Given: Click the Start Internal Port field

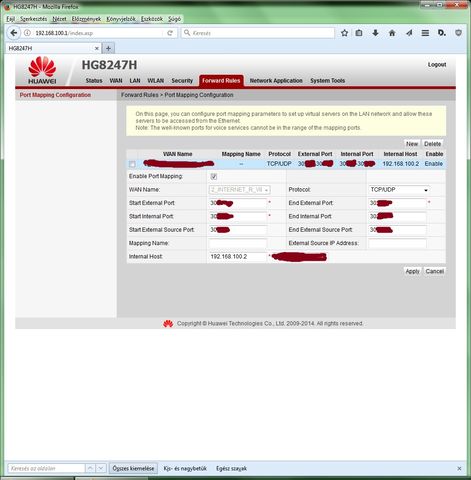Looking at the screenshot, I should (x=238, y=216).
